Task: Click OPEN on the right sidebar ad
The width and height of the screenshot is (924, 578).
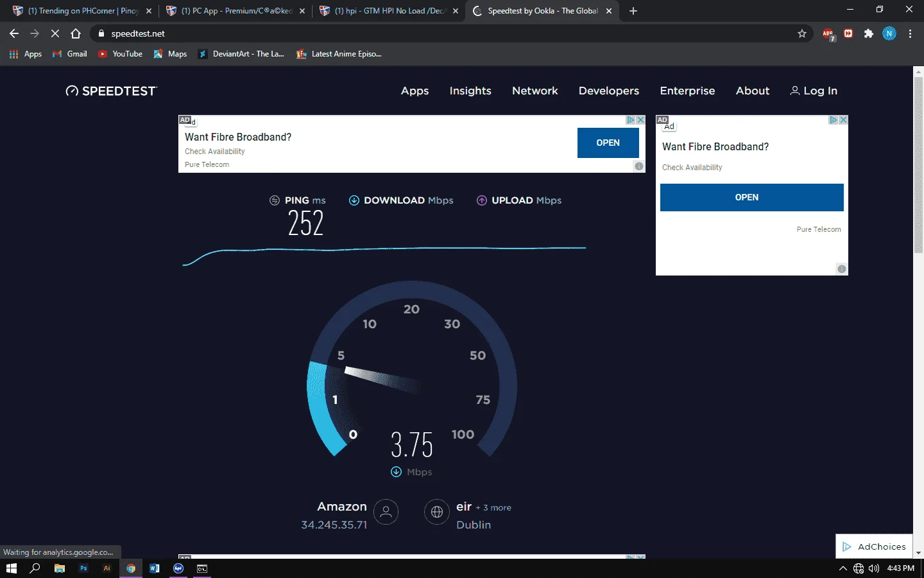Action: pyautogui.click(x=751, y=197)
